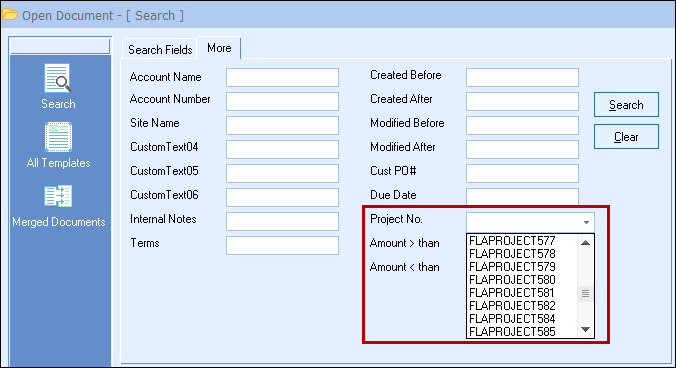Select the All Templates sidebar icon

[x=58, y=137]
